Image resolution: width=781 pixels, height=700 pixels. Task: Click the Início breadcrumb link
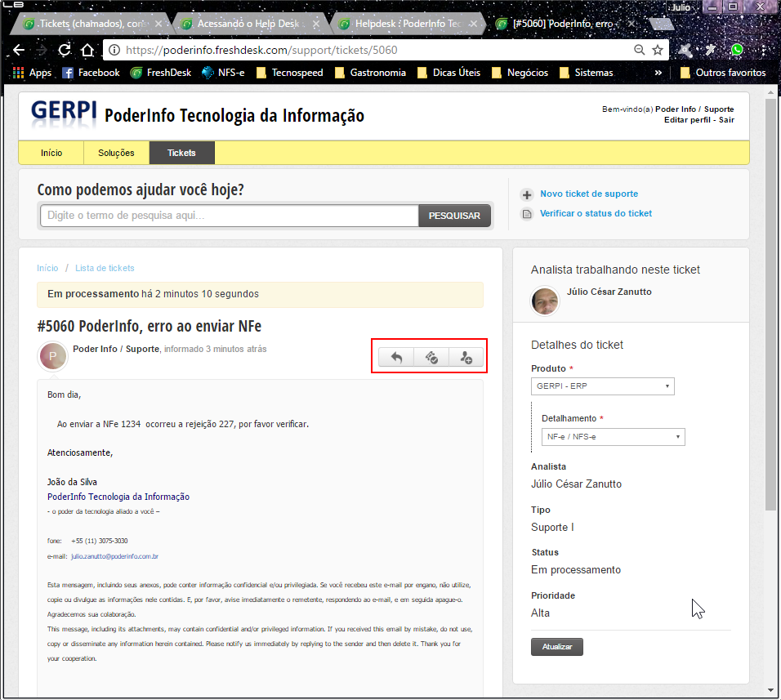pos(47,268)
